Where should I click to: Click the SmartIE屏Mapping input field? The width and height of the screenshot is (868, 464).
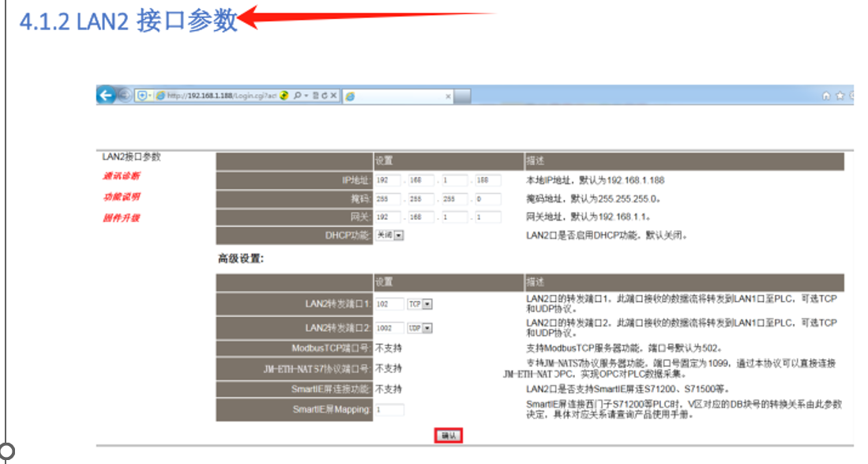(389, 409)
